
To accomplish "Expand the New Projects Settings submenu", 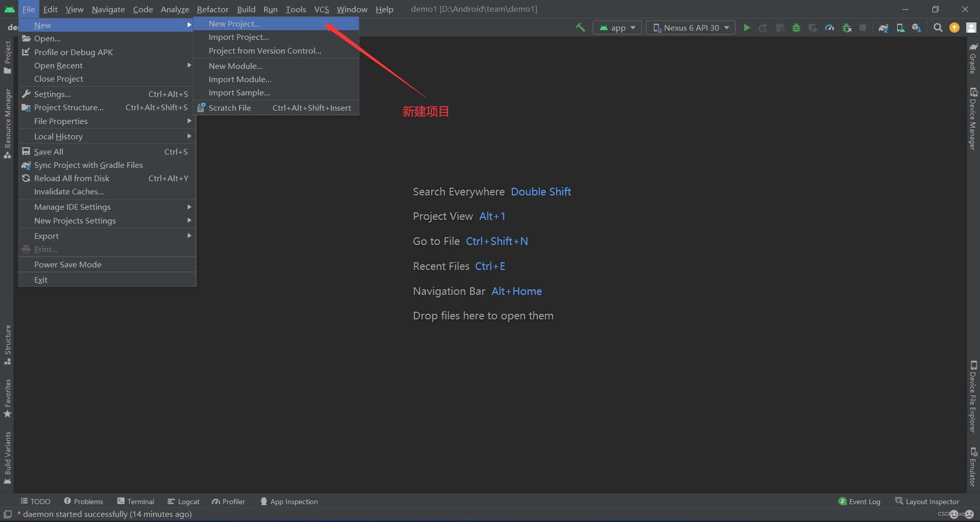I will click(107, 220).
